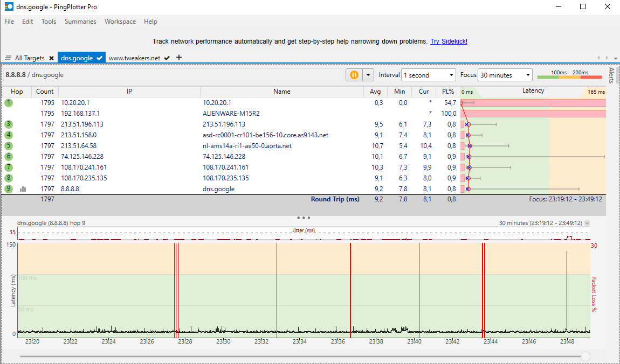Click the timeline graph icon on hop 9

[23, 189]
